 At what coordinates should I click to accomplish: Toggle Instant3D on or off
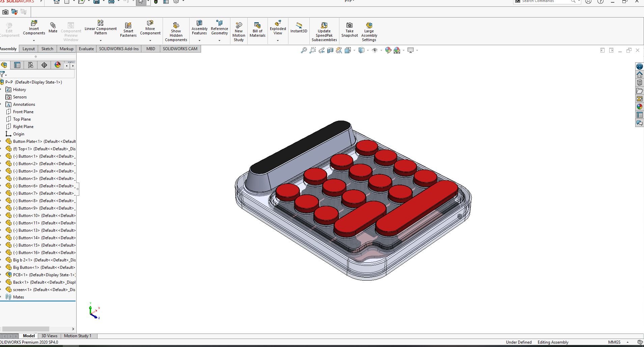299,27
